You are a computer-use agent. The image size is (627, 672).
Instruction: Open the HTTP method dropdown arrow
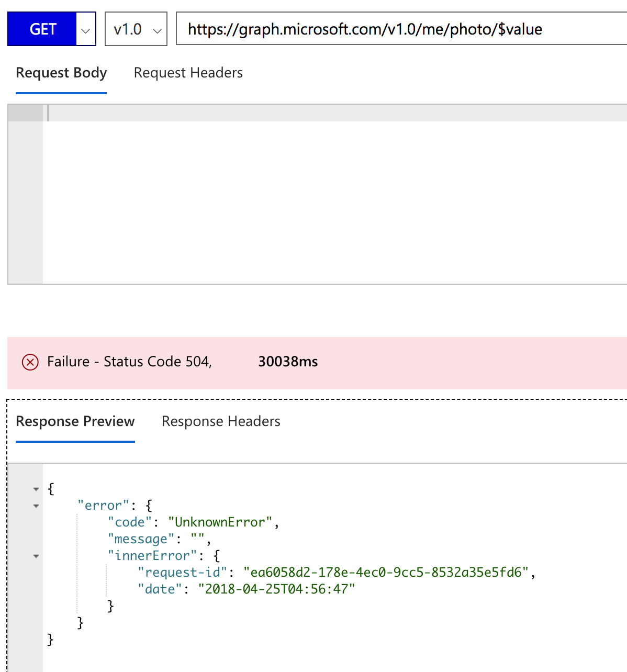86,29
